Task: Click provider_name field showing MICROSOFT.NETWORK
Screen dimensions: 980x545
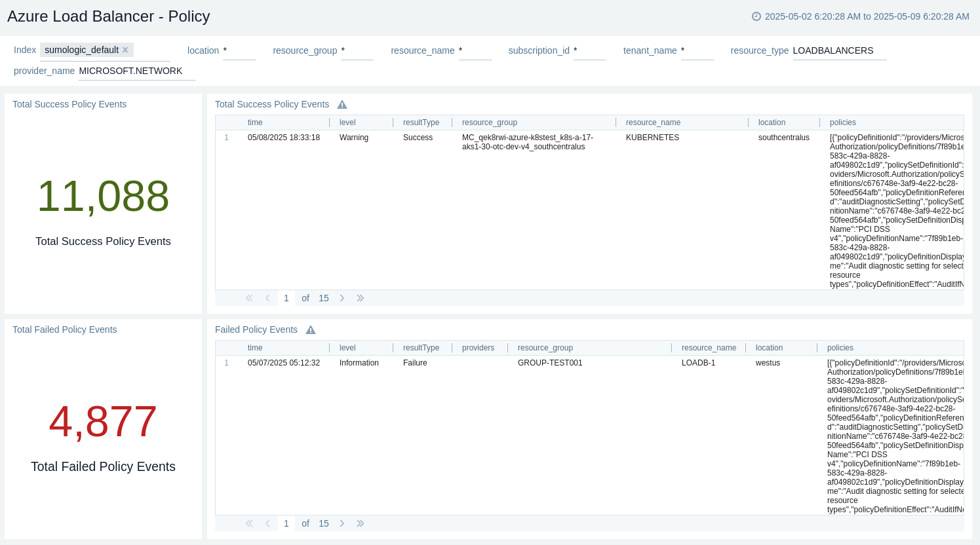Action: (137, 71)
